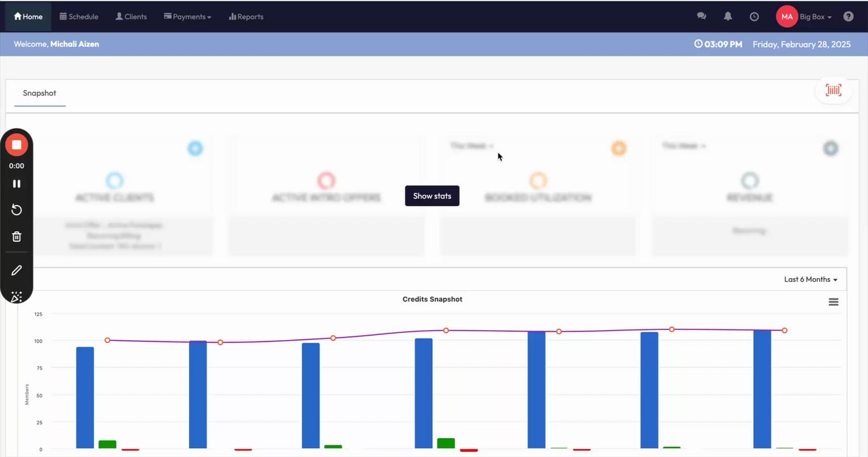Go to the Schedule menu item

[x=79, y=17]
